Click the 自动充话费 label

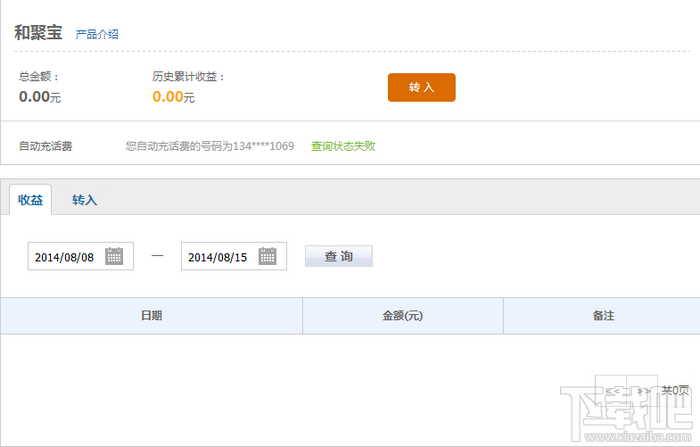coord(46,146)
